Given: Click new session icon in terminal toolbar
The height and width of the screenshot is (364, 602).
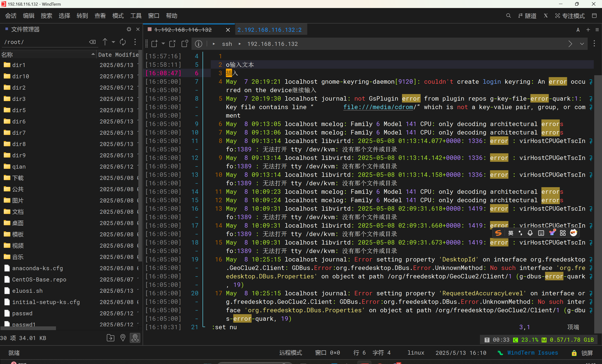Looking at the screenshot, I should [154, 44].
